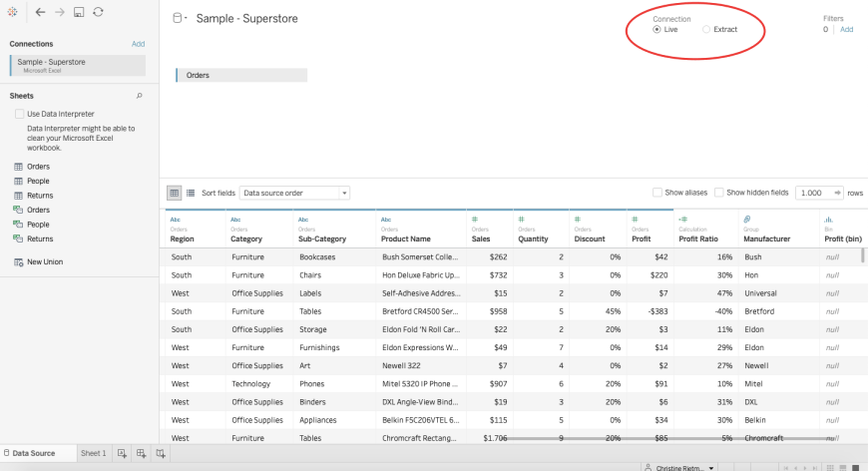
Task: Check the Show aliases box
Action: tap(657, 193)
